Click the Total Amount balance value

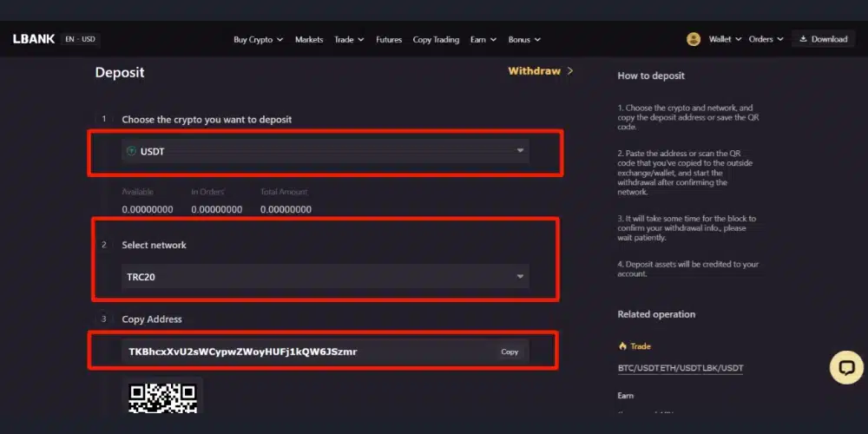[286, 210]
